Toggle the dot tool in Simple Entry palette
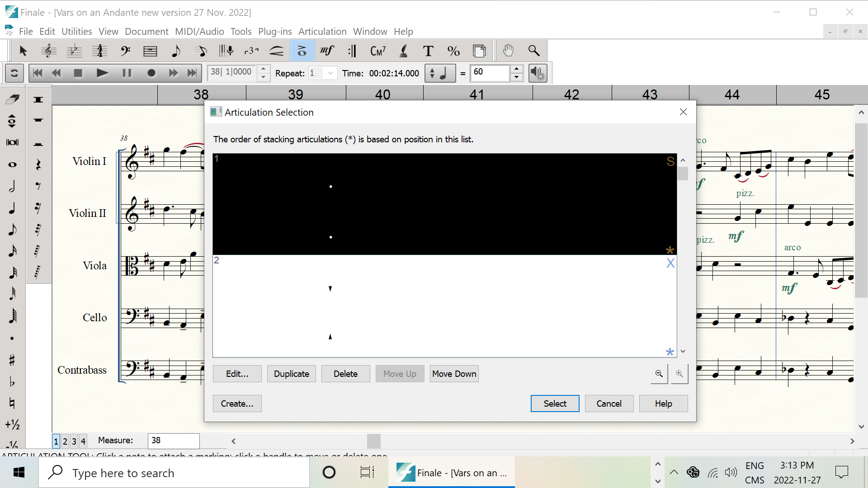The width and height of the screenshot is (868, 488). [12, 338]
